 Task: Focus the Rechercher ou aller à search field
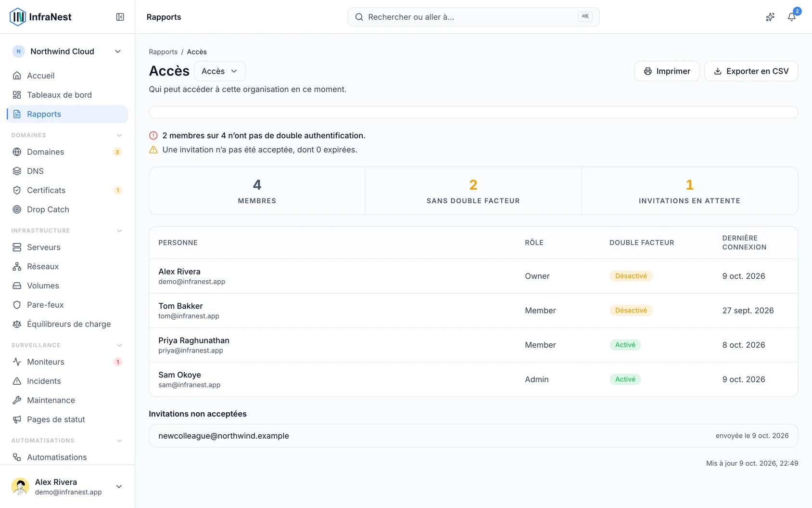[473, 17]
